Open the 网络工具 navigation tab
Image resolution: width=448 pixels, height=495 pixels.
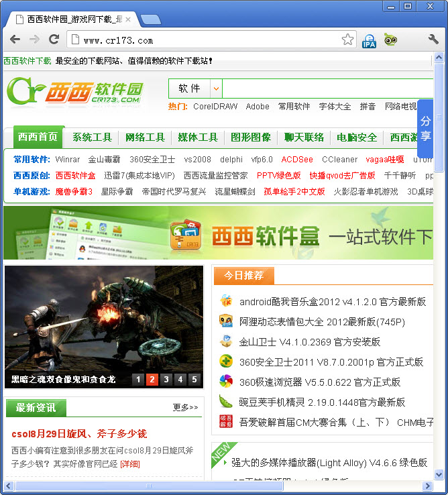tap(146, 137)
